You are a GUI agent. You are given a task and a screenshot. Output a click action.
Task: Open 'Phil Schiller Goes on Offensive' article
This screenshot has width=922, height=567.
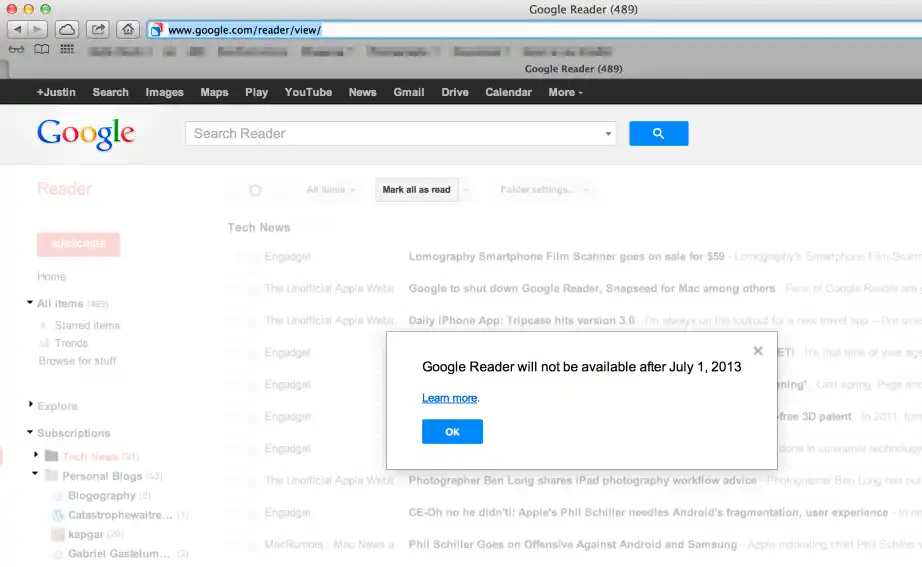pos(573,545)
